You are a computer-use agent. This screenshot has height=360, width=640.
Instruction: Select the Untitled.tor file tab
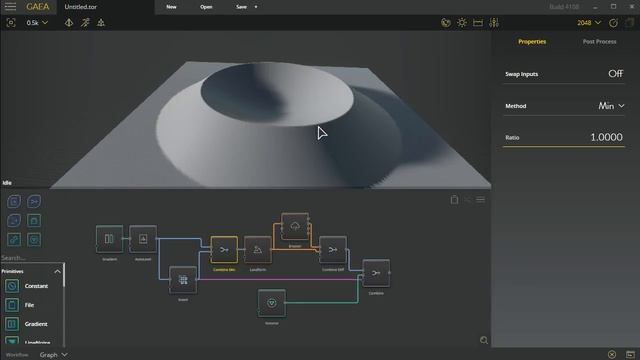[81, 7]
